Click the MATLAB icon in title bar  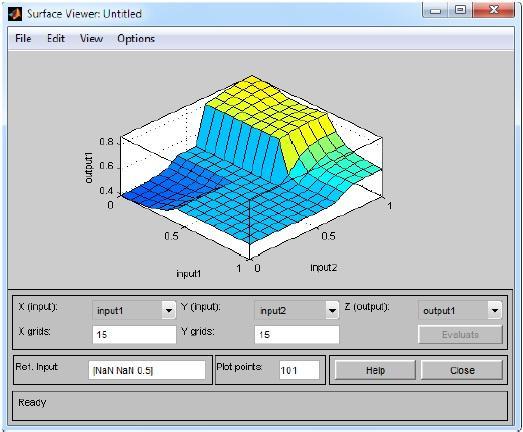(x=15, y=14)
